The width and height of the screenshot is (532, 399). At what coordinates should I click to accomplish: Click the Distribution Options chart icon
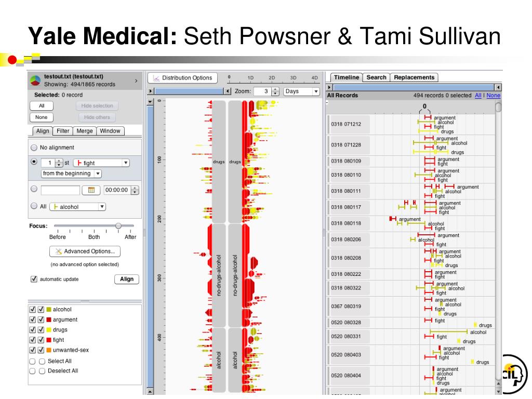click(x=156, y=78)
